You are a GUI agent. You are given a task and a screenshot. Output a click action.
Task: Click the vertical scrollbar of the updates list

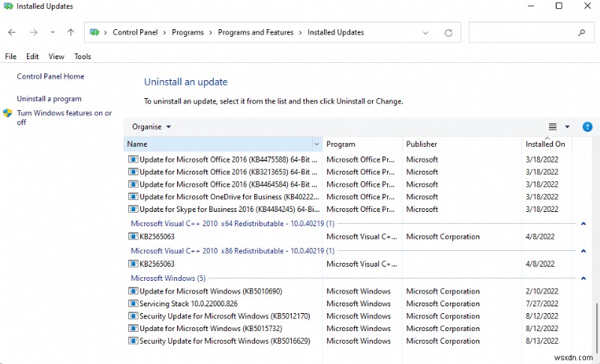pyautogui.click(x=596, y=329)
